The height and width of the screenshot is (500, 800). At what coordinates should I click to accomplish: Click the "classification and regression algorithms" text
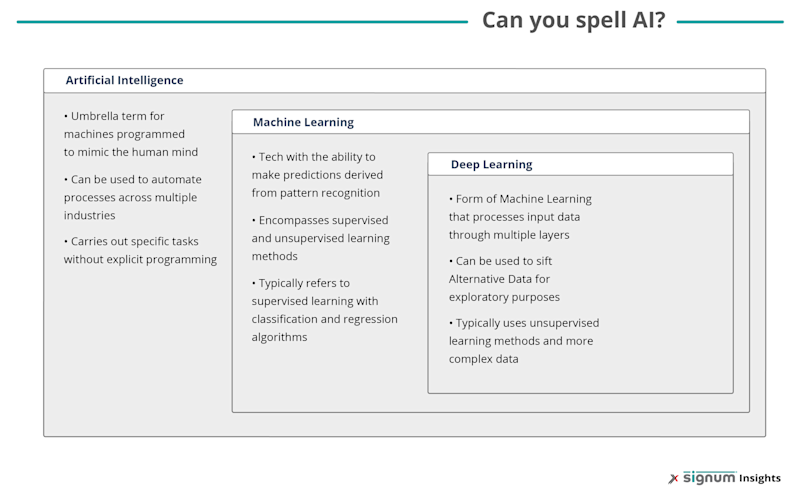(x=324, y=328)
